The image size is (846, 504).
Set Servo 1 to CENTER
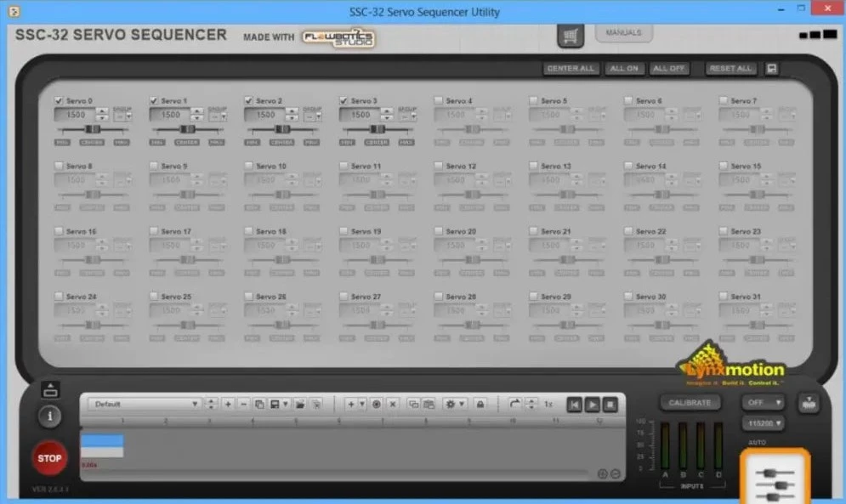point(187,143)
